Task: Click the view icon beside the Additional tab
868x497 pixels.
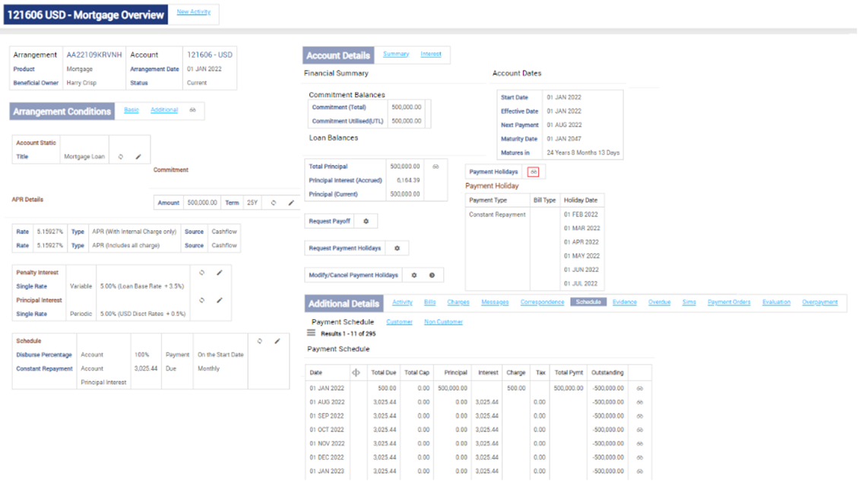Action: [192, 110]
